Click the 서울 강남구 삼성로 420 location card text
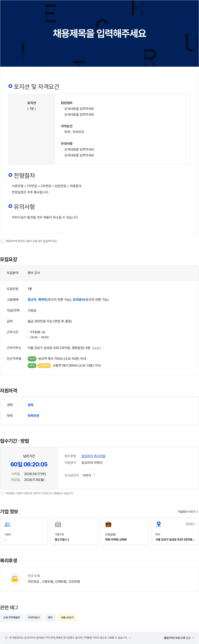 click(x=175, y=540)
